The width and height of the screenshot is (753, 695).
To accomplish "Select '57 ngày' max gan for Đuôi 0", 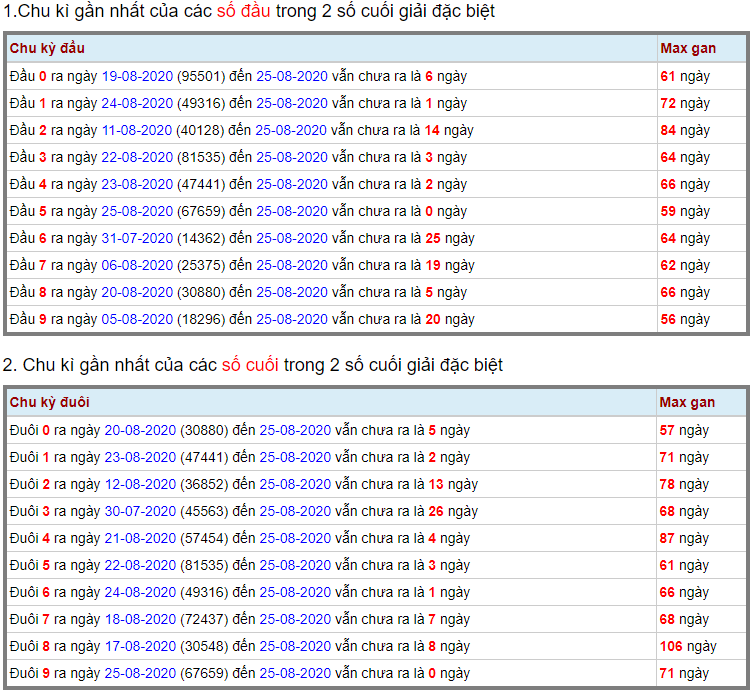I will (x=684, y=430).
